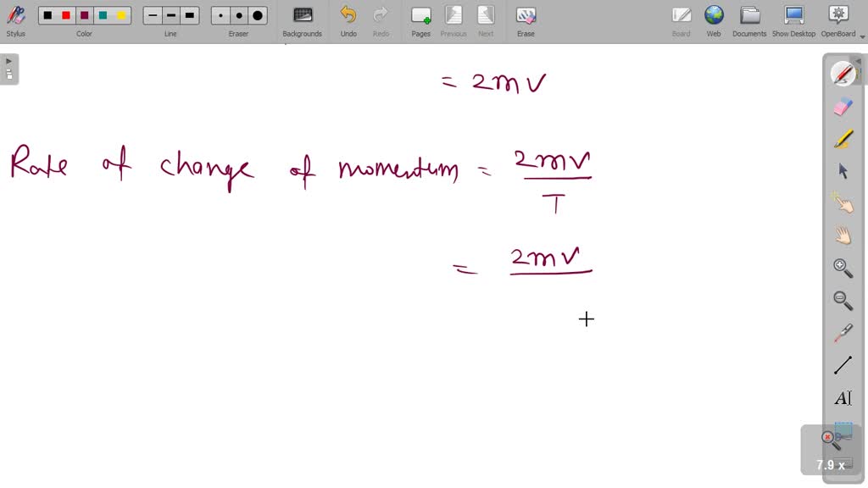Image resolution: width=868 pixels, height=488 pixels.
Task: Click the Erase page button
Action: tap(526, 21)
